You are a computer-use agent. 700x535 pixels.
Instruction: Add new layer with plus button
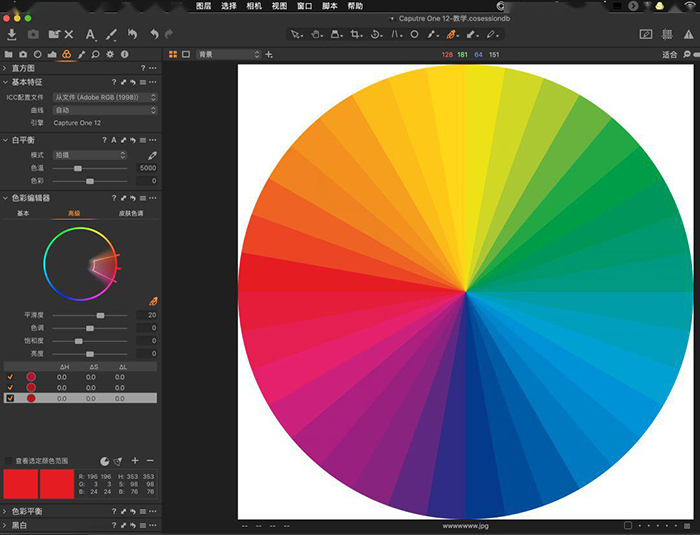[269, 54]
